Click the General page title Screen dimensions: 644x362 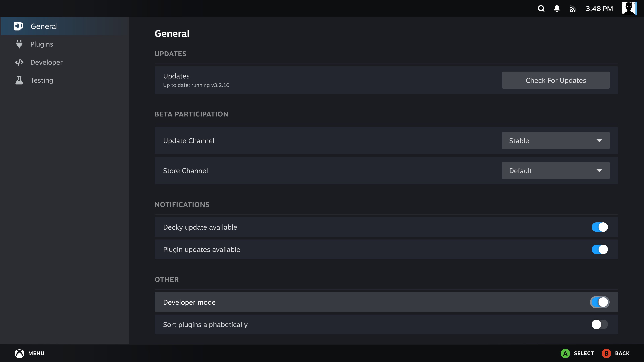172,34
